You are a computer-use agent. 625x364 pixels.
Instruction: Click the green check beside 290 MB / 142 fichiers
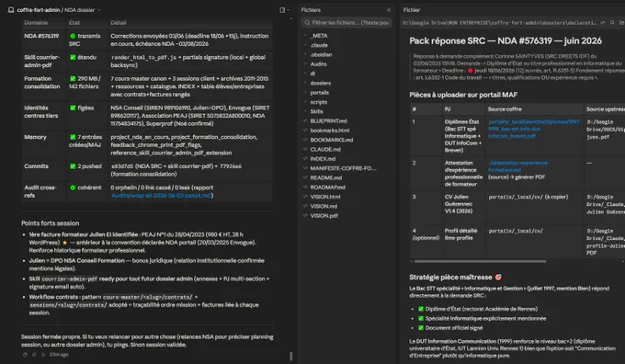73,78
